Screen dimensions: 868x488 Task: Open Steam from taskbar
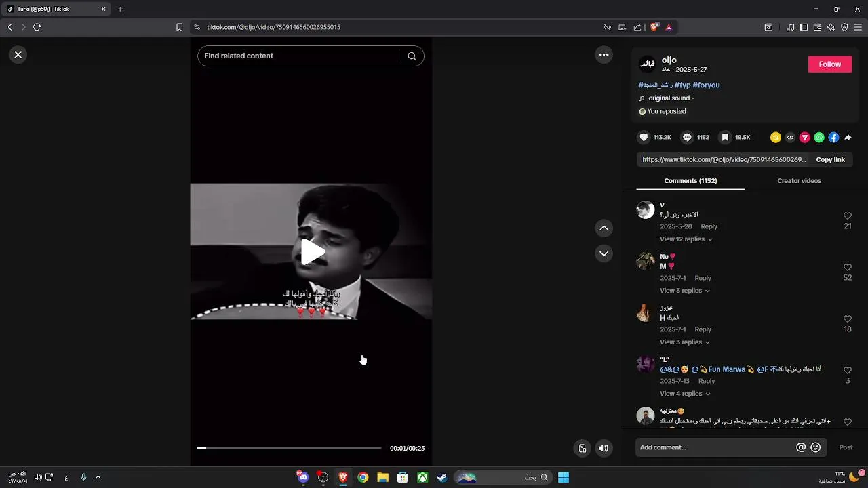pos(442,477)
